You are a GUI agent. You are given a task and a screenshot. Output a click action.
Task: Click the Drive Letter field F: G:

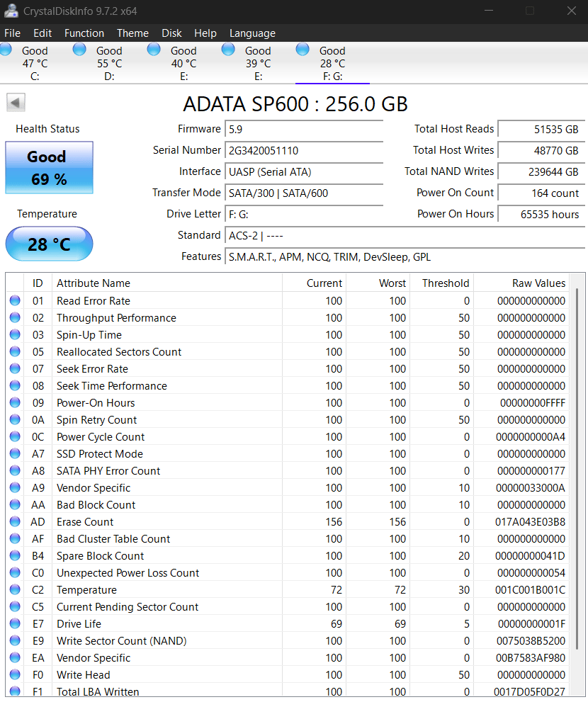coord(304,215)
